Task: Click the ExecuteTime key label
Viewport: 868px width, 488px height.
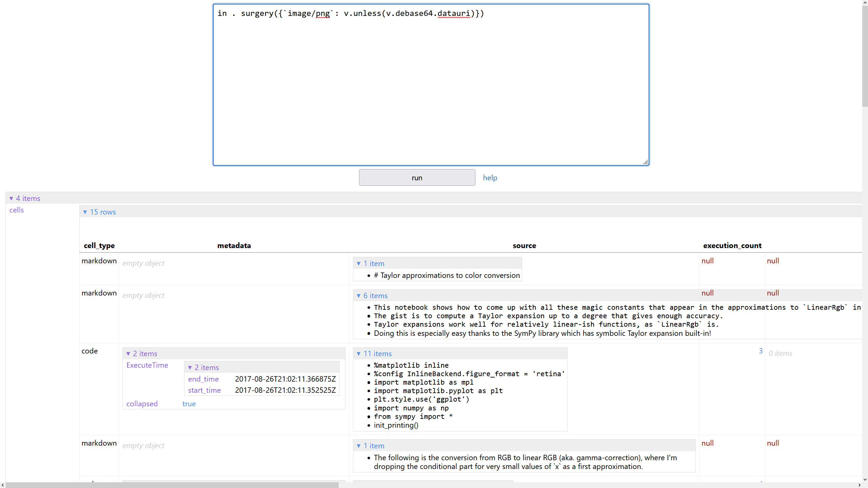Action: 147,365
